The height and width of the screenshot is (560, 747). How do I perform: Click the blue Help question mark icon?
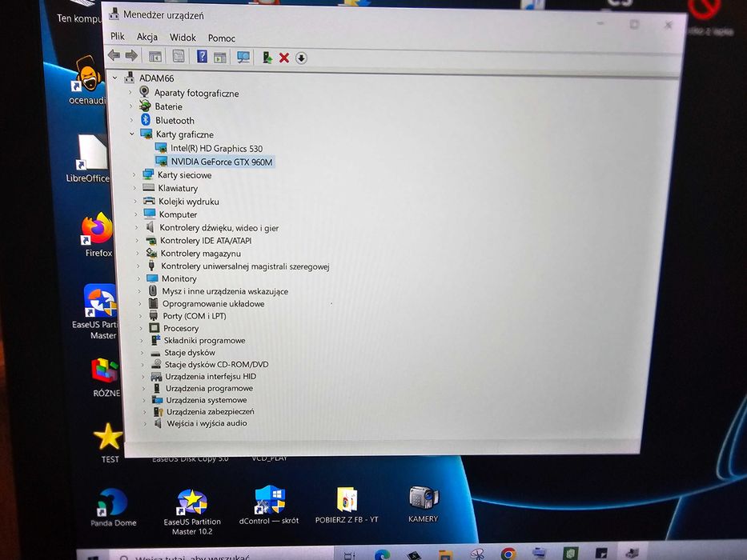click(x=202, y=57)
